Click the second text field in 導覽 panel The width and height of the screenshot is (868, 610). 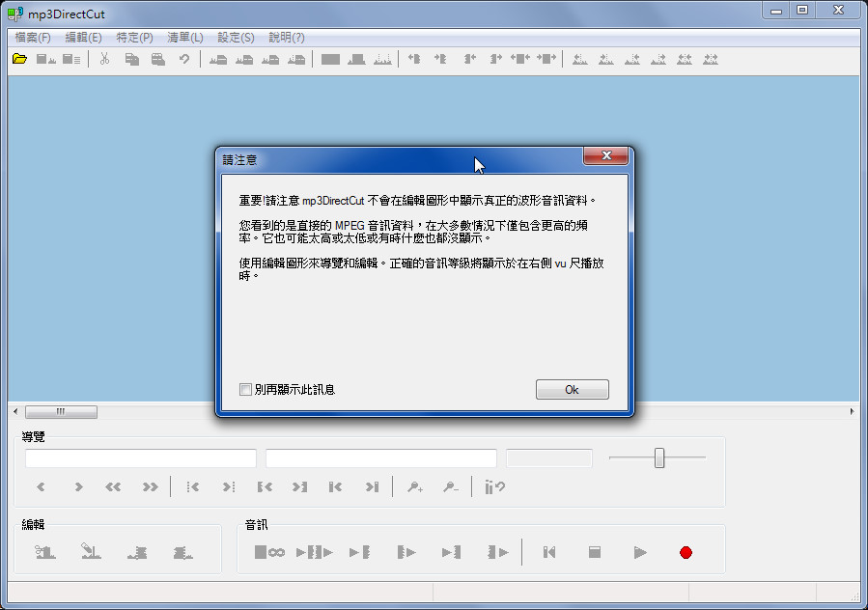point(380,458)
